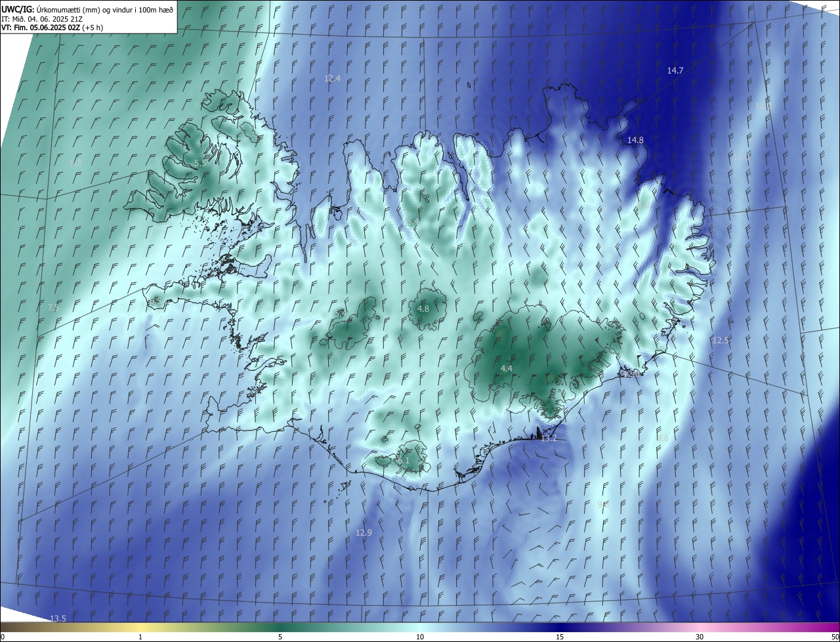Image resolution: width=840 pixels, height=642 pixels.
Task: Click the 12.4 value label north of Iceland
Action: tap(333, 78)
